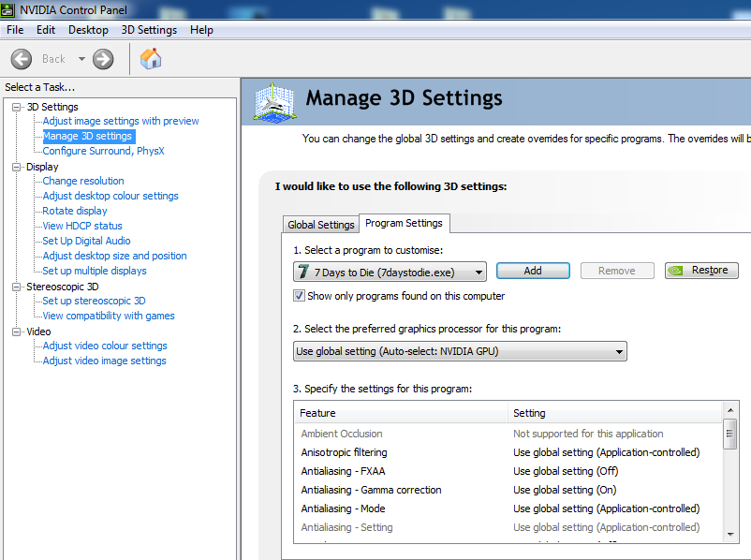Image resolution: width=751 pixels, height=560 pixels.
Task: Select the Anisotropic filtering row
Action: click(508, 452)
